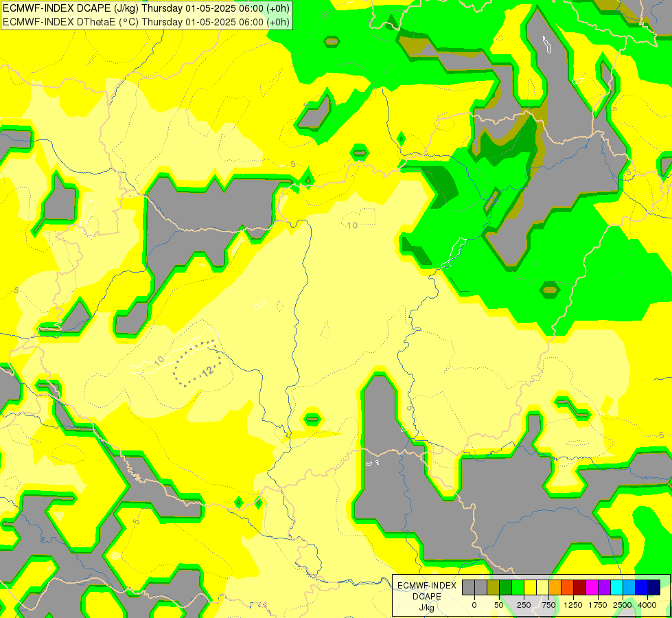Click the bold '12' contour label
Screen dimensions: 672x618
[208, 371]
